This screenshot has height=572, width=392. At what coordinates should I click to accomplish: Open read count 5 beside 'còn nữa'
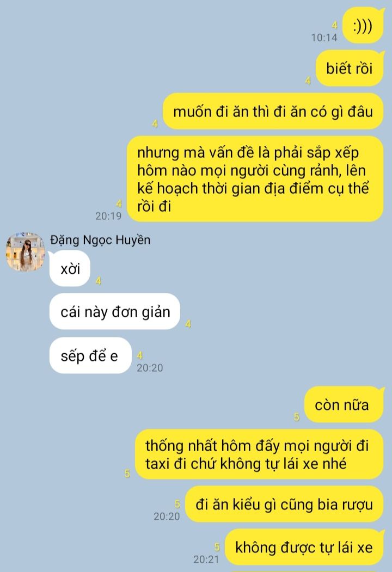[x=296, y=416]
